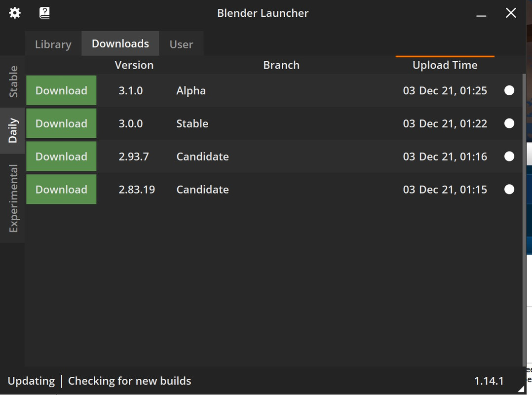Click the white dot on 3.0.0 row
532x395 pixels.
click(x=509, y=123)
